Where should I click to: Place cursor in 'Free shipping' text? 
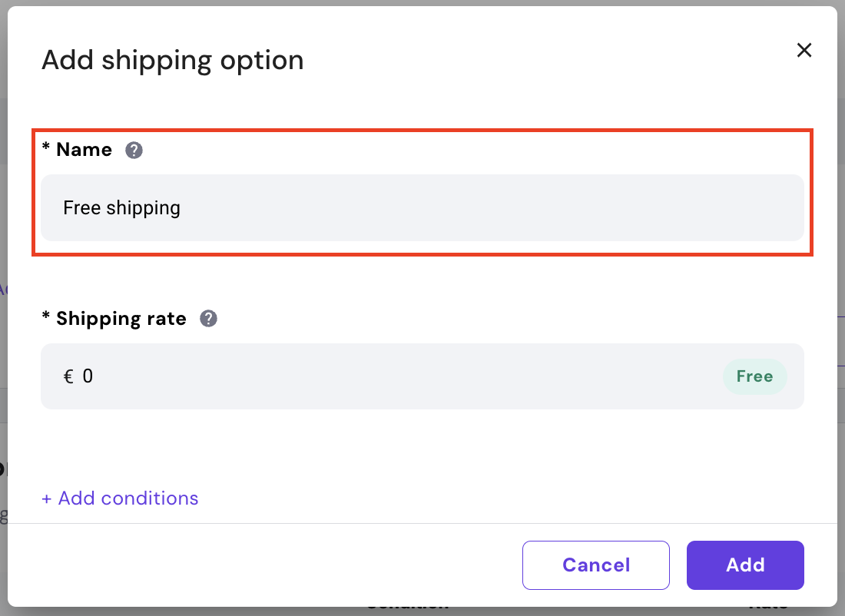pos(121,208)
